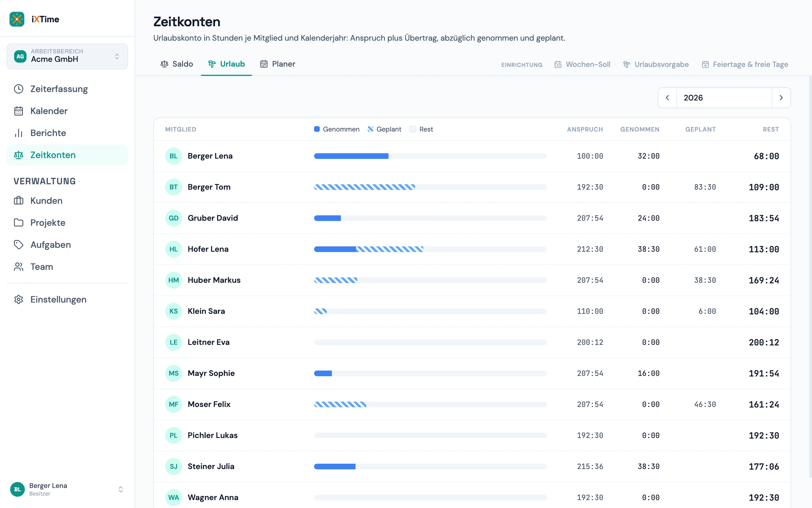Select the Zeitkonten scale icon

[x=18, y=155]
